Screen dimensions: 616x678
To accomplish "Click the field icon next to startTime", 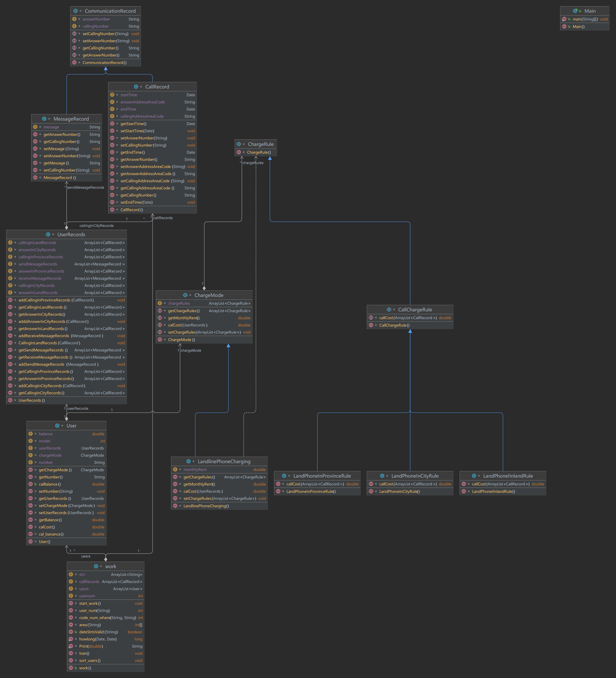I will coord(112,95).
